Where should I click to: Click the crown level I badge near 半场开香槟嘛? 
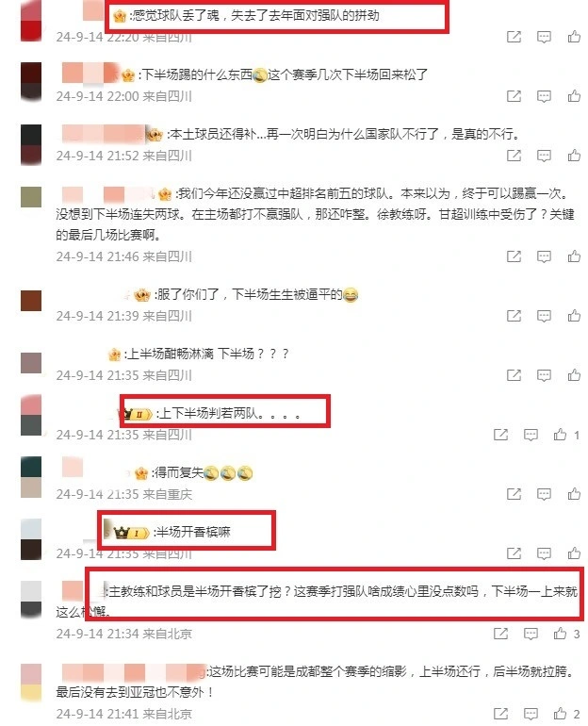point(132,533)
